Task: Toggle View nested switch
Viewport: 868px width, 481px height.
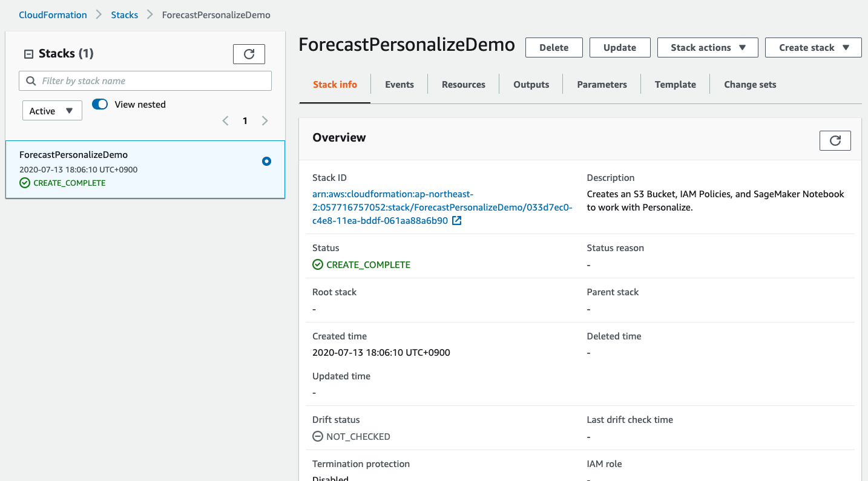Action: pyautogui.click(x=100, y=104)
